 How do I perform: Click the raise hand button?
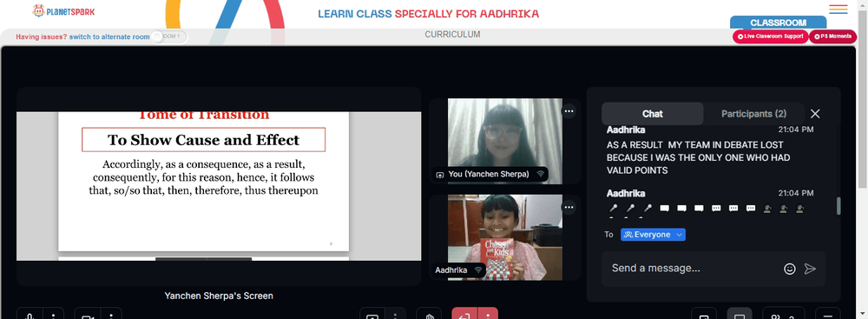point(429,314)
